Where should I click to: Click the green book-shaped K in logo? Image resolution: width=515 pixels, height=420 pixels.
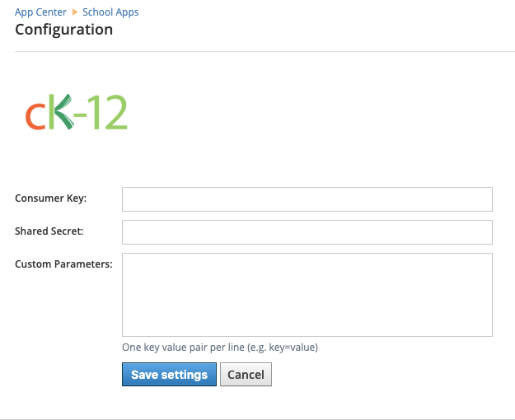pyautogui.click(x=60, y=114)
